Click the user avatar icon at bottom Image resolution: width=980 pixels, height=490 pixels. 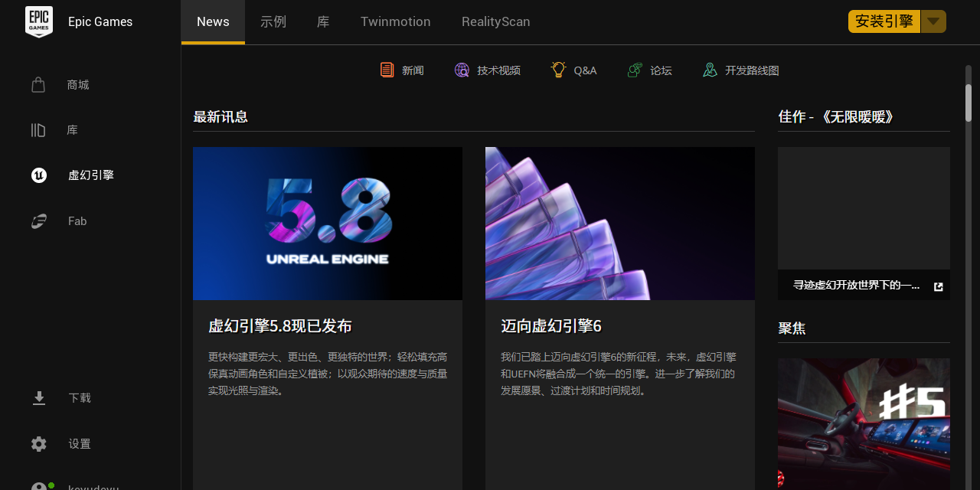[40, 486]
